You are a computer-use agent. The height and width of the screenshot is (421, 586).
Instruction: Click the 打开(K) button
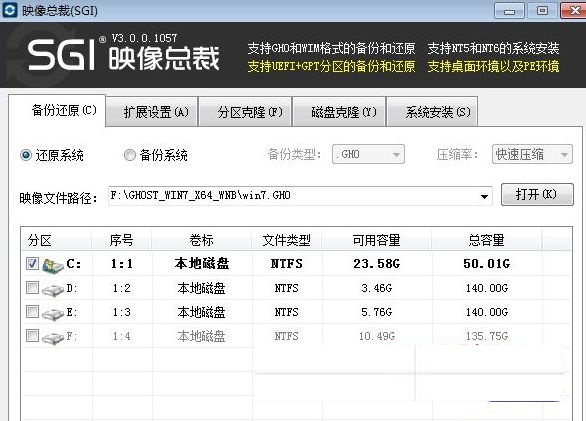(x=537, y=194)
